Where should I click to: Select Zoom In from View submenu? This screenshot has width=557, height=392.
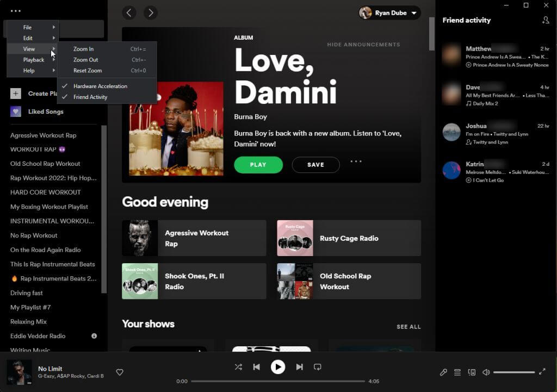tap(83, 49)
